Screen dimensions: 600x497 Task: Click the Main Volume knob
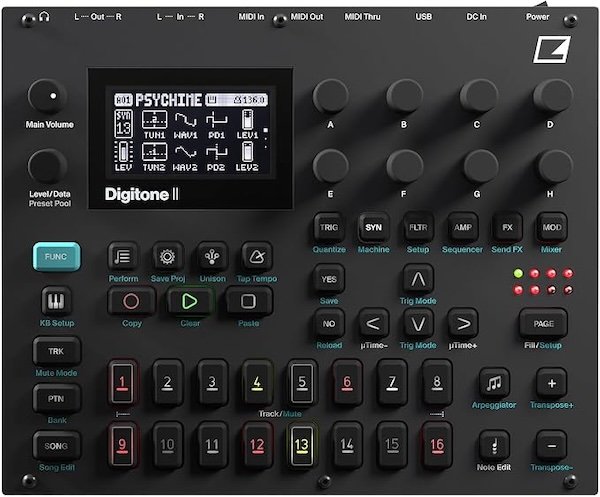47,96
